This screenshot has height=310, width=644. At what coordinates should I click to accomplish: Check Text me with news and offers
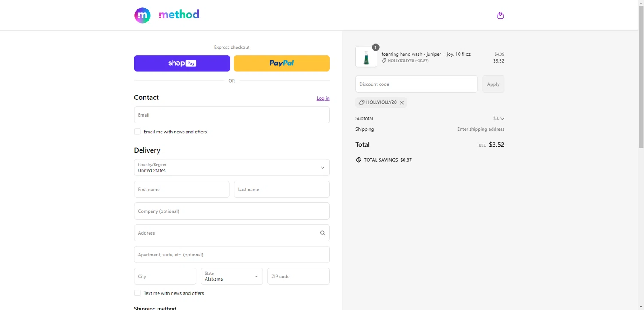tap(137, 293)
